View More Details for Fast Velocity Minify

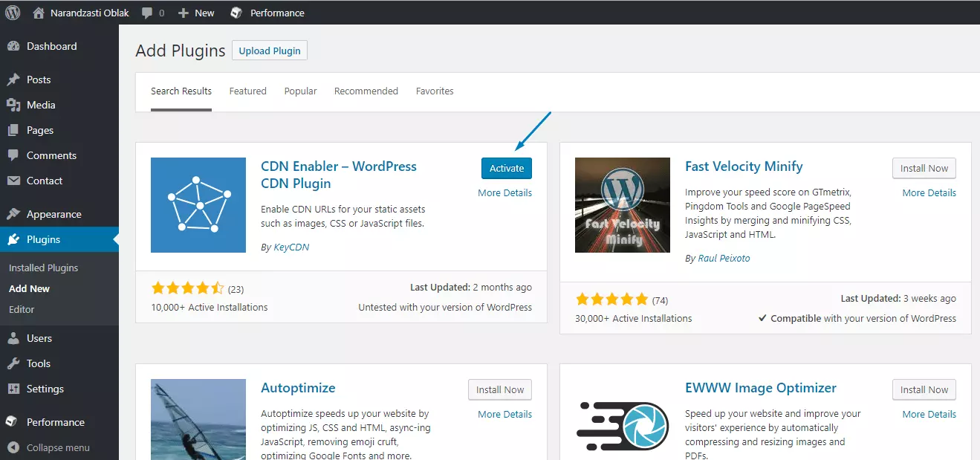point(929,192)
